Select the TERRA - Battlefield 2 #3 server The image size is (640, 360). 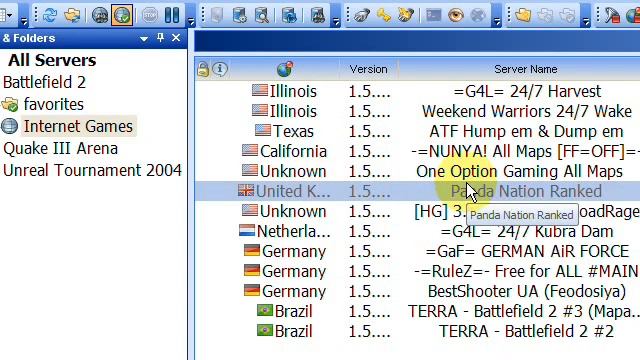tap(524, 311)
